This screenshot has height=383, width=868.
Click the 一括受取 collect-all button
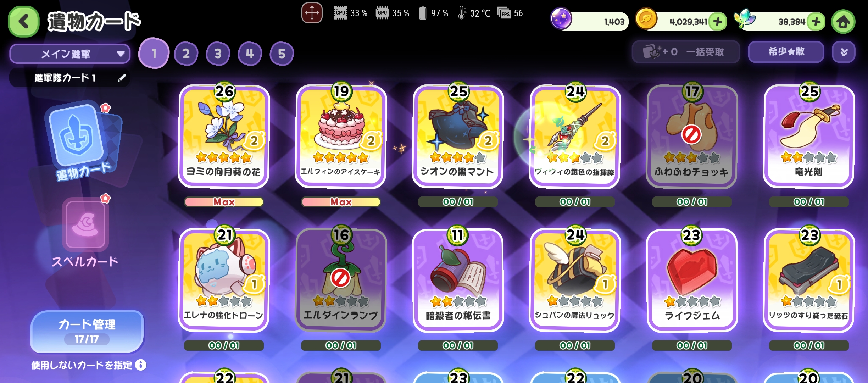tap(686, 52)
